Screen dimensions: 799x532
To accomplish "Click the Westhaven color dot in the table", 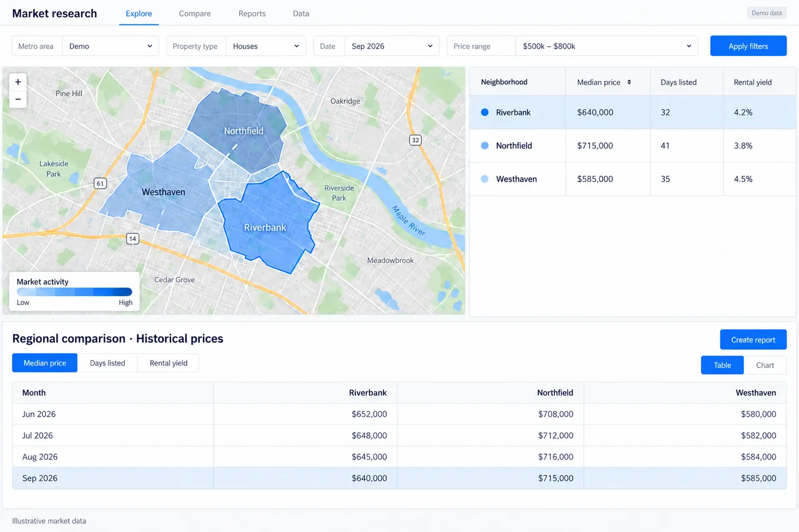I will click(485, 179).
